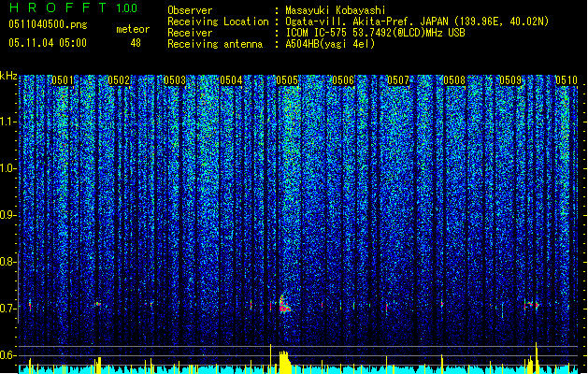
Task: Click the 0508 time marker
Action: click(x=454, y=80)
